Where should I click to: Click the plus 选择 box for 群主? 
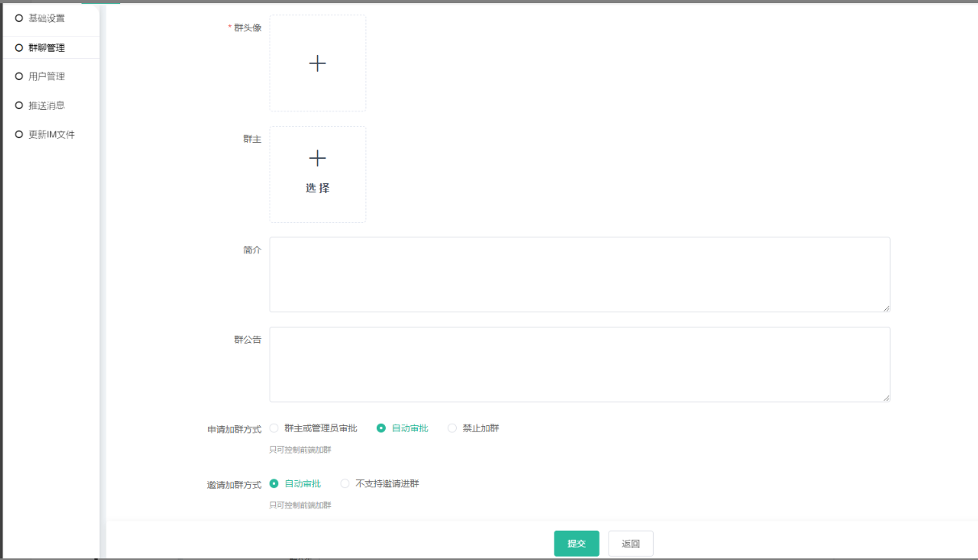pos(317,173)
